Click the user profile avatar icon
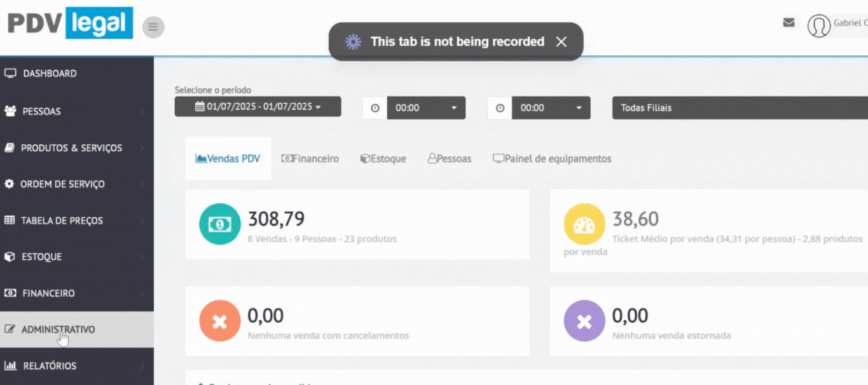The height and width of the screenshot is (385, 868). [x=818, y=25]
